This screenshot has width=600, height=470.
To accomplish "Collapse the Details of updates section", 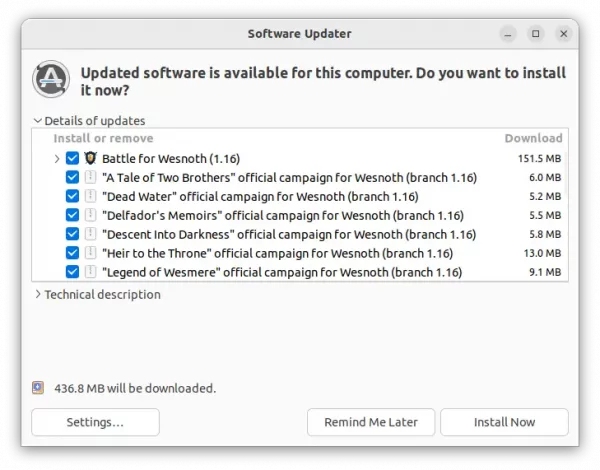I will coord(38,121).
